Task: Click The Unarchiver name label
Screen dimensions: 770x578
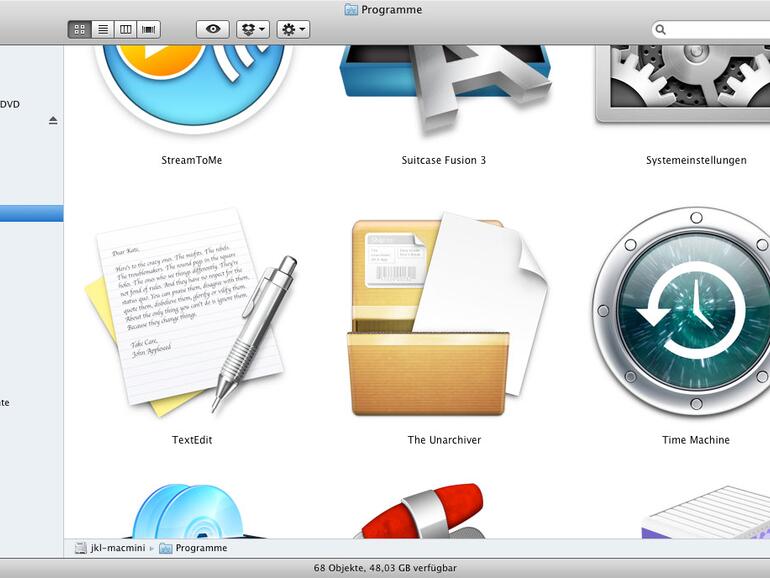Action: tap(444, 440)
